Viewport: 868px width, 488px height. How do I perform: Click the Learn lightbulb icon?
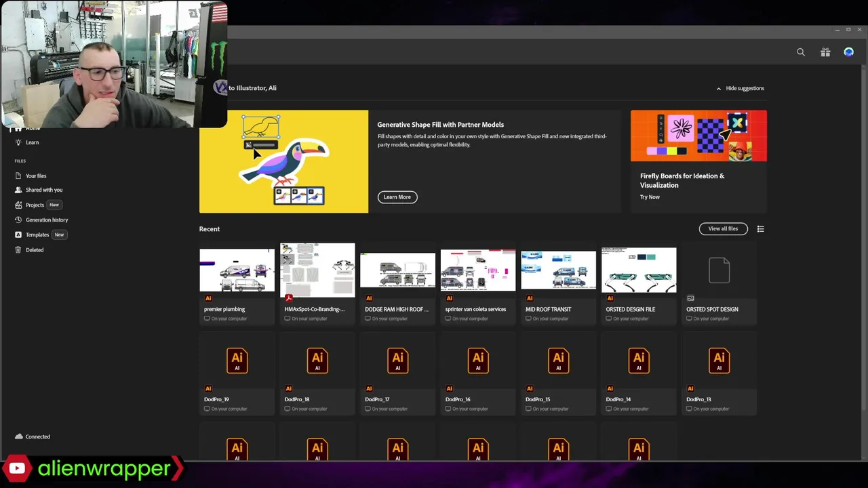pos(18,142)
